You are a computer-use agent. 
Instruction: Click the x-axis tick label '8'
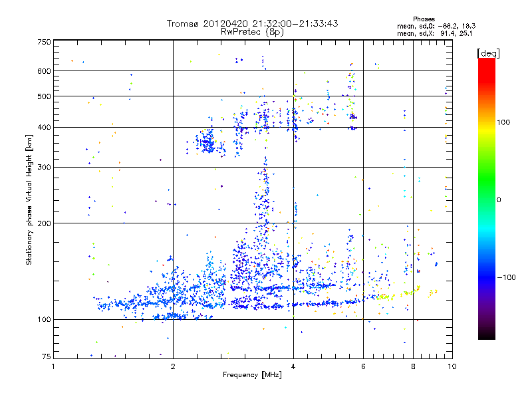pos(413,366)
